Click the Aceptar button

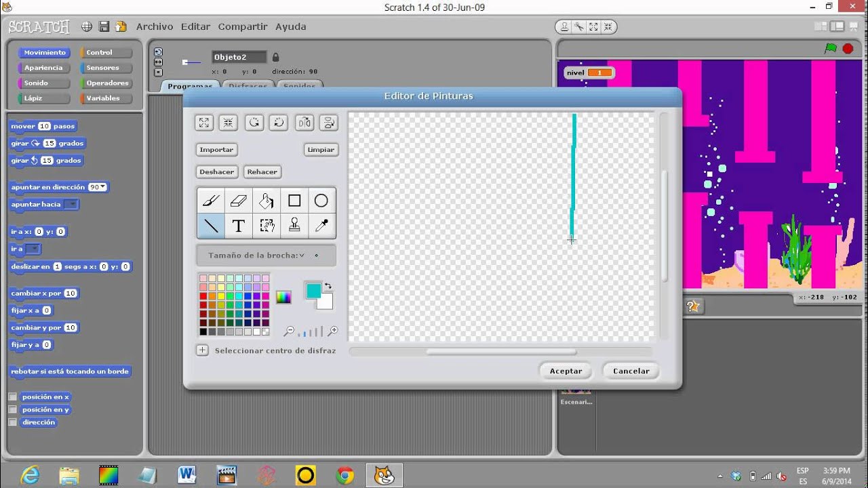click(566, 371)
